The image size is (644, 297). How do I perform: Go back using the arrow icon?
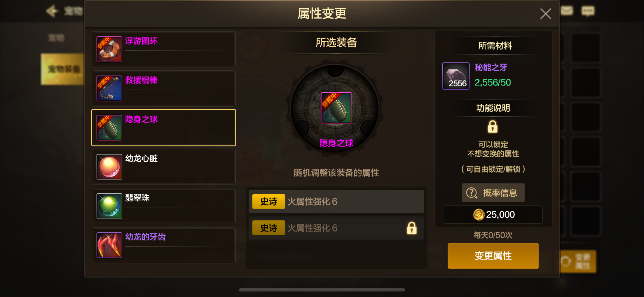click(x=52, y=11)
